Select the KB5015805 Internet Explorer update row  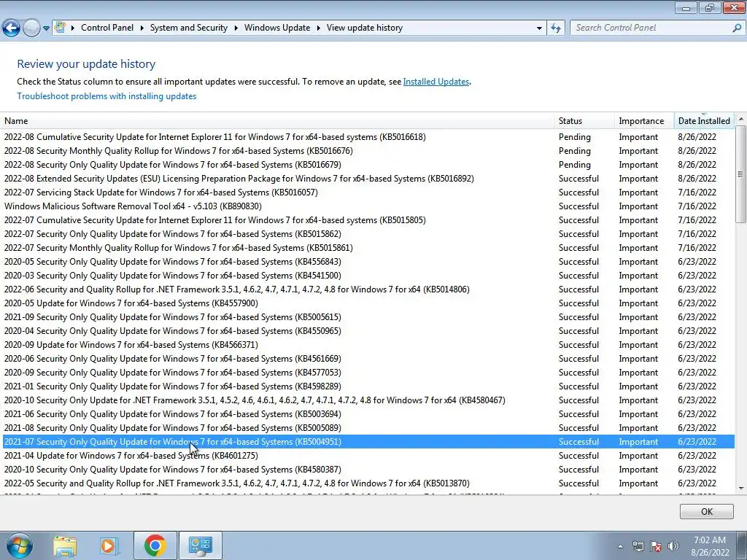tap(367, 220)
